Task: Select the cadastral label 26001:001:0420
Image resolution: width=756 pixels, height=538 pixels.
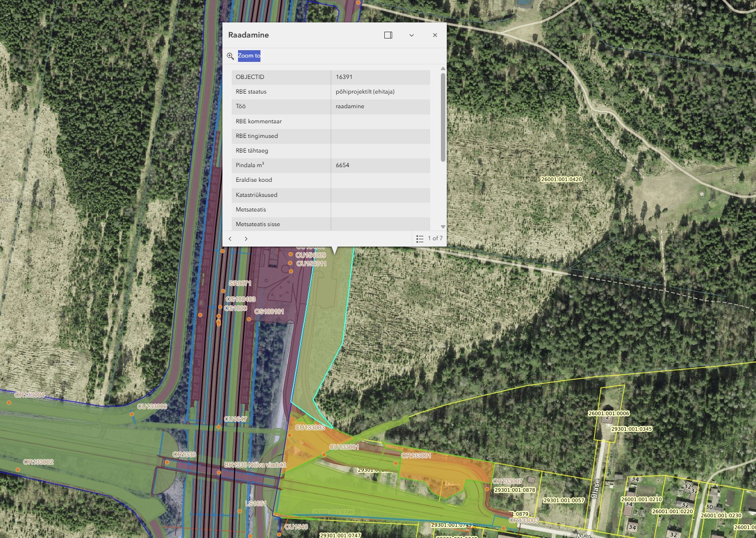Action: 561,179
